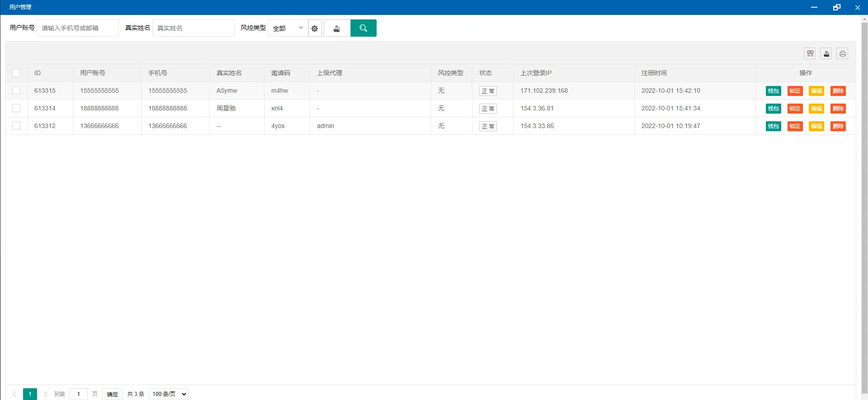
Task: Open 钱包 for user 15555555555
Action: tap(774, 91)
